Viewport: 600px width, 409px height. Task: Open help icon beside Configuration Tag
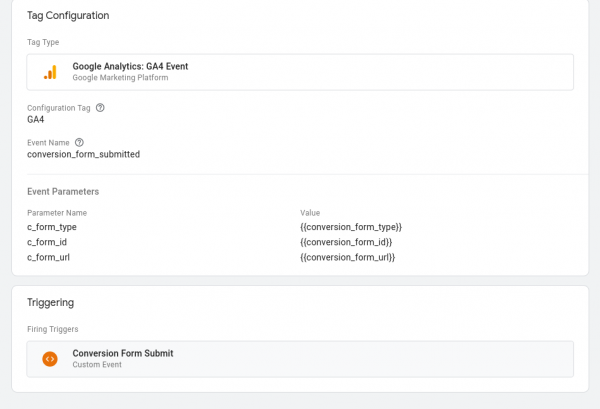click(100, 107)
